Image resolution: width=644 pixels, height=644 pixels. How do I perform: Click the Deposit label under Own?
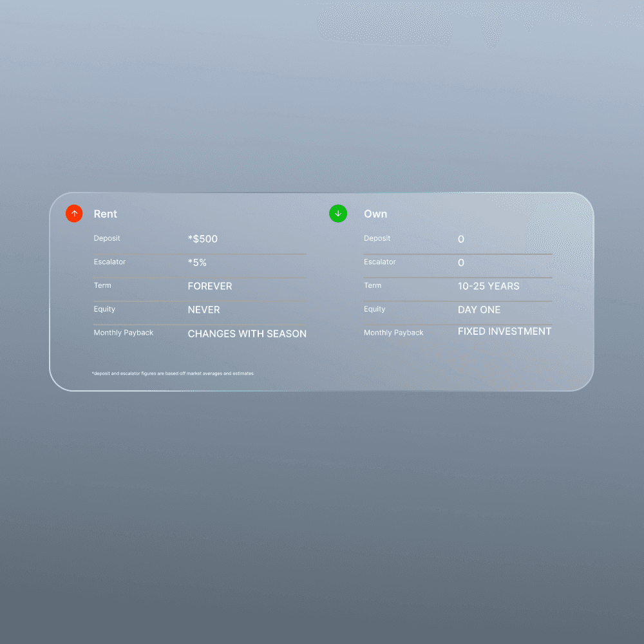[x=377, y=238]
